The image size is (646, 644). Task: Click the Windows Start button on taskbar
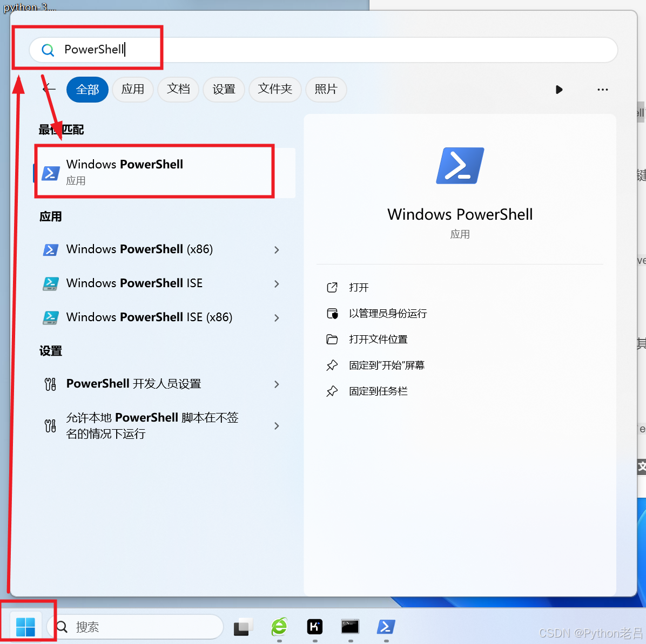click(25, 627)
